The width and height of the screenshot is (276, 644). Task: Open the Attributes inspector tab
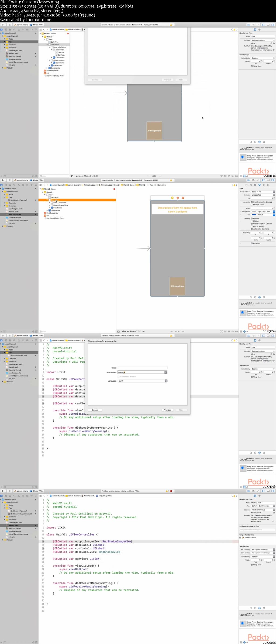259,185
